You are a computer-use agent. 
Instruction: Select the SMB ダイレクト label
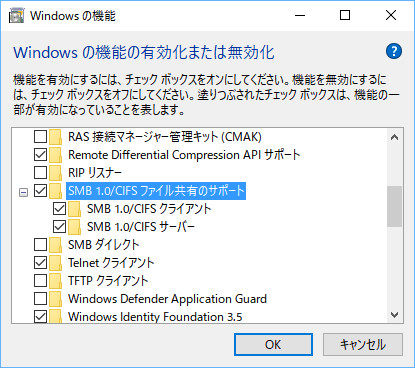[x=103, y=245]
